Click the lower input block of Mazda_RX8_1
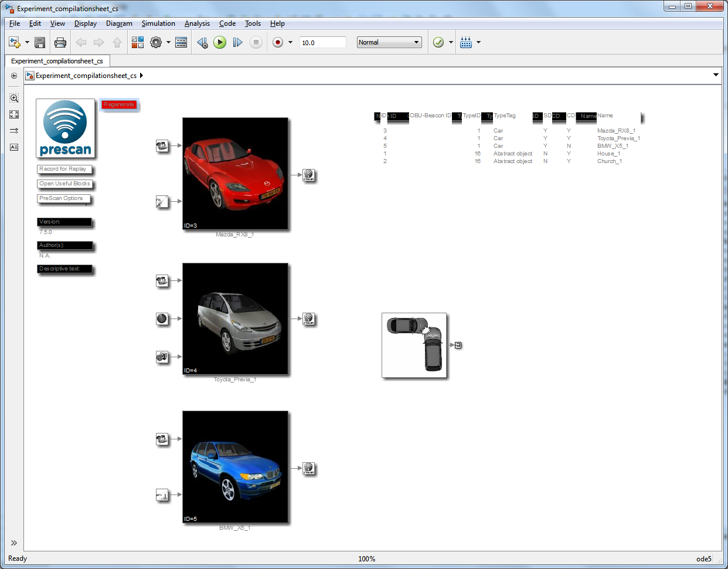The width and height of the screenshot is (728, 569). [162, 202]
